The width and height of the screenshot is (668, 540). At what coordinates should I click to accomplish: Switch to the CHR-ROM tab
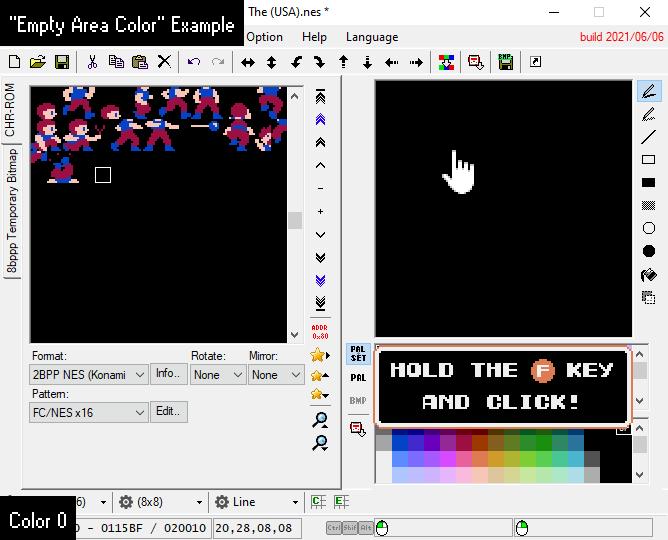point(10,110)
